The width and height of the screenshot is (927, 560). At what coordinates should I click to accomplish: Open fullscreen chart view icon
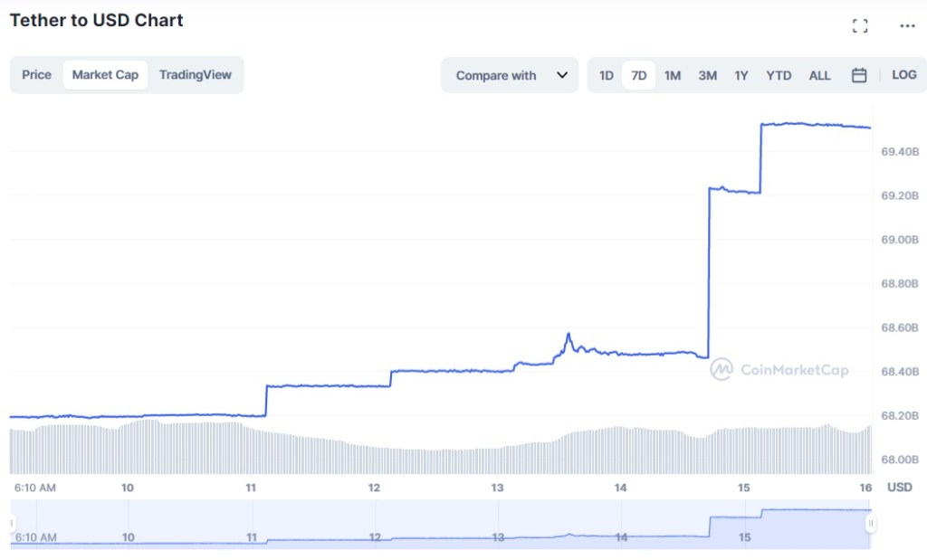(860, 25)
